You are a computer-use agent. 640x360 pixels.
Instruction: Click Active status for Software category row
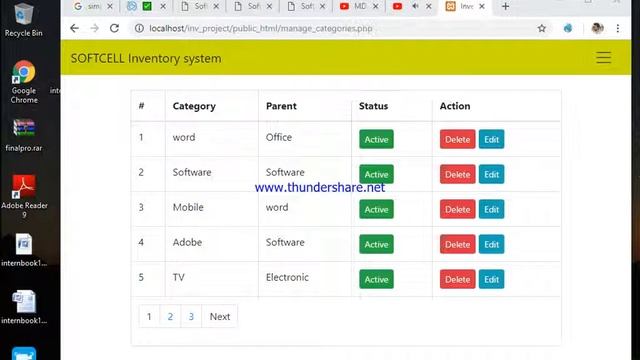click(376, 174)
